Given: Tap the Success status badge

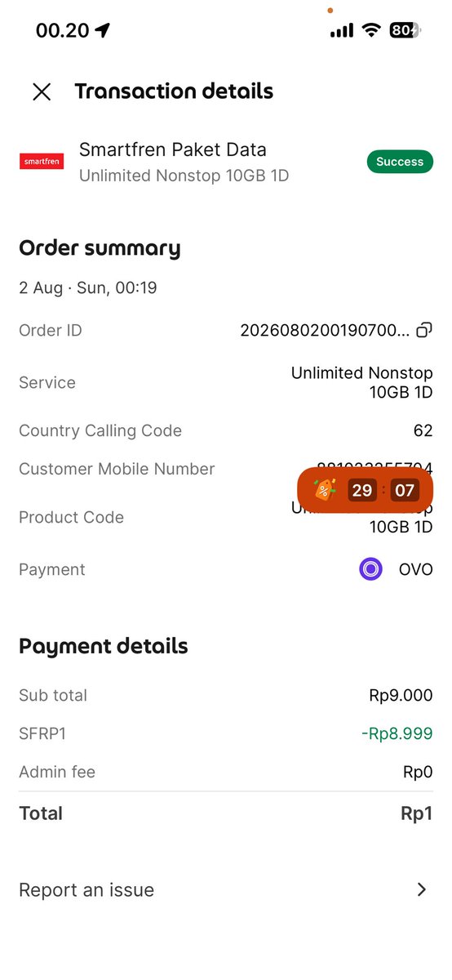Looking at the screenshot, I should (400, 162).
